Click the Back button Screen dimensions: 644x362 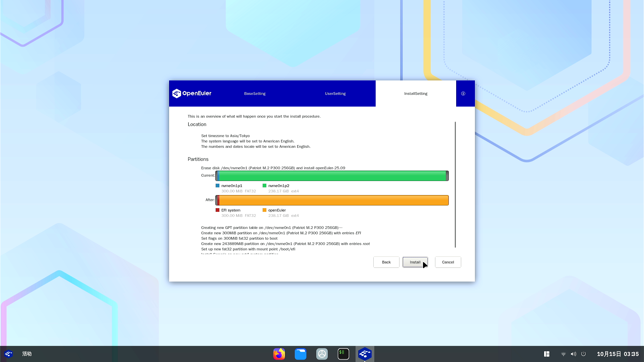coord(386,262)
